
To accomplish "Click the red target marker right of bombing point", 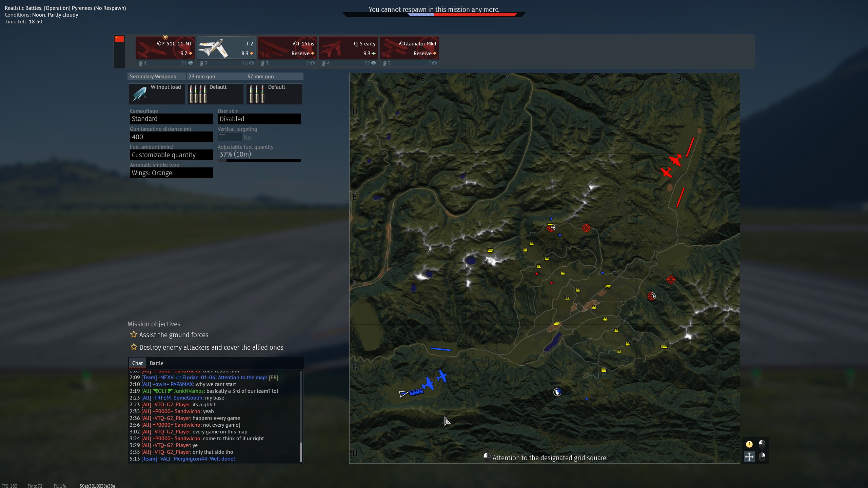I will (x=586, y=228).
